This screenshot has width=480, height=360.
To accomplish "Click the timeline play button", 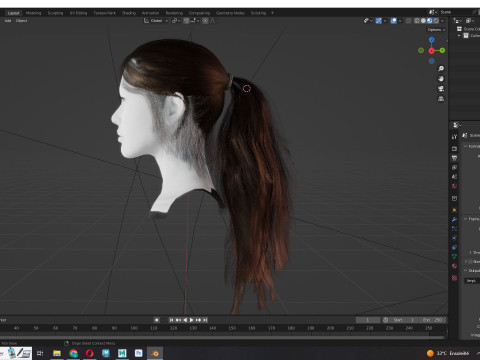I will 192,320.
